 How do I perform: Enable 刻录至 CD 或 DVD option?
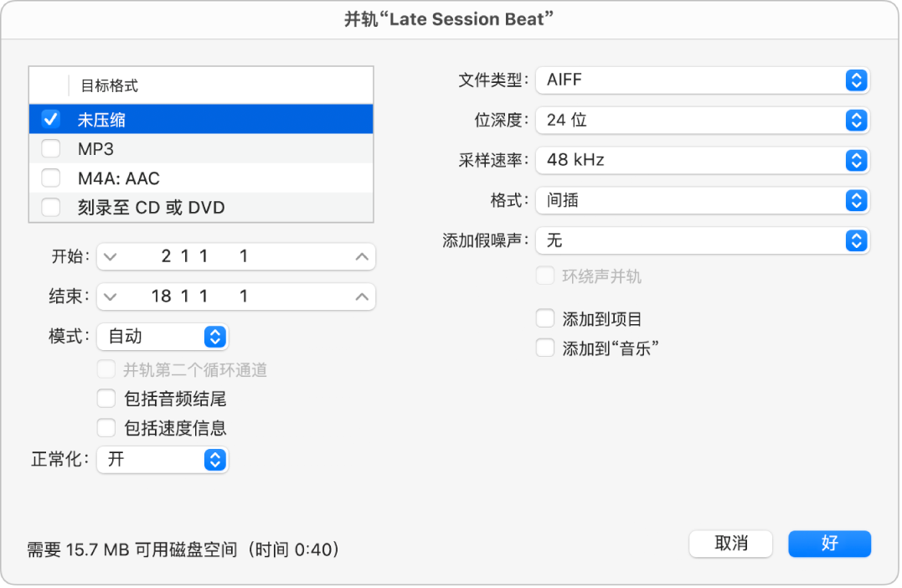coord(50,207)
